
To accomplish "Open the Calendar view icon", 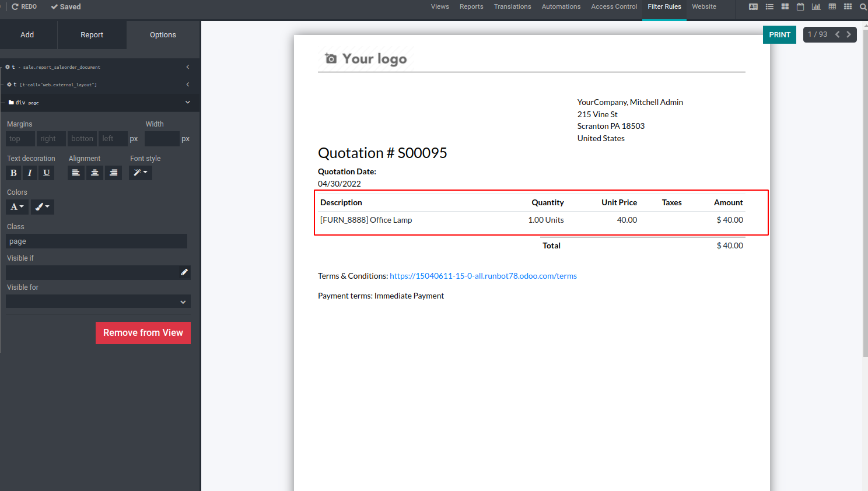I will (800, 7).
